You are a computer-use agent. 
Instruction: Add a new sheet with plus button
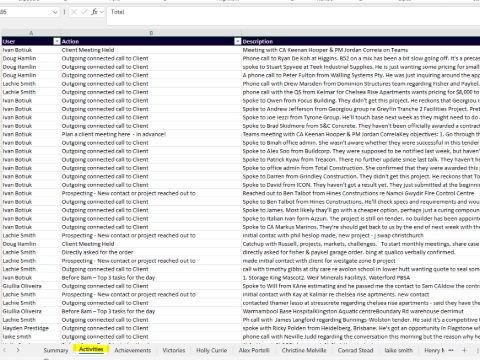pos(464,350)
